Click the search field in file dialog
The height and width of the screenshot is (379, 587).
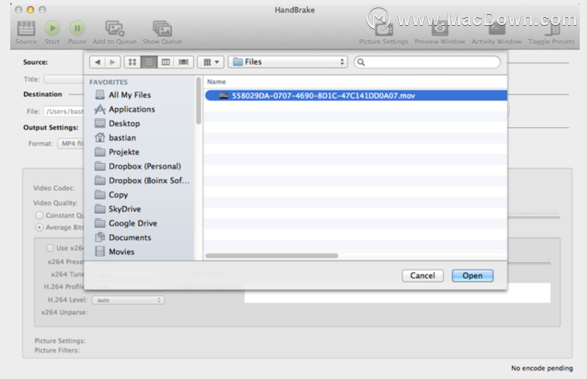coord(427,62)
